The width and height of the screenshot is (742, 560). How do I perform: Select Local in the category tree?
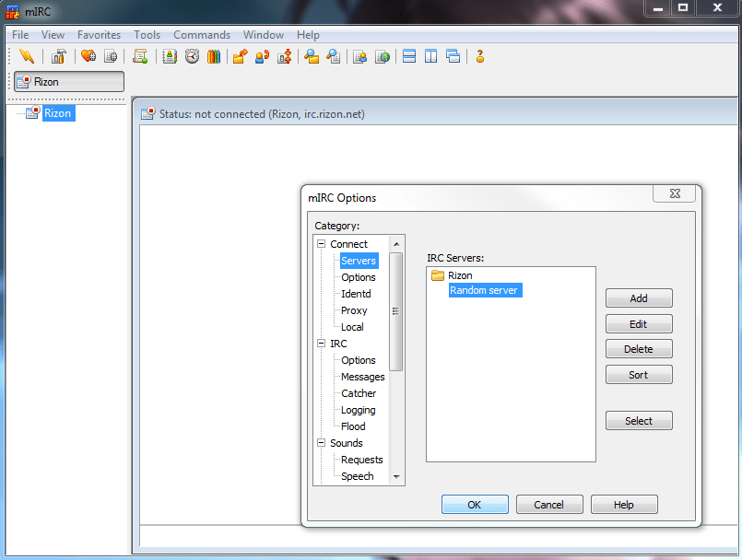coord(352,327)
